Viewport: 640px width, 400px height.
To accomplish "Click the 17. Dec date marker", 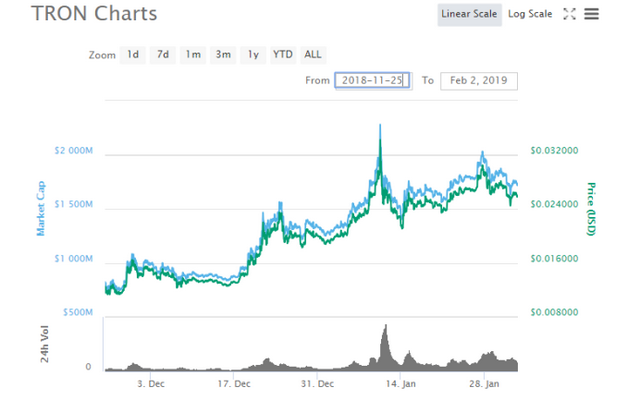I will pyautogui.click(x=234, y=384).
